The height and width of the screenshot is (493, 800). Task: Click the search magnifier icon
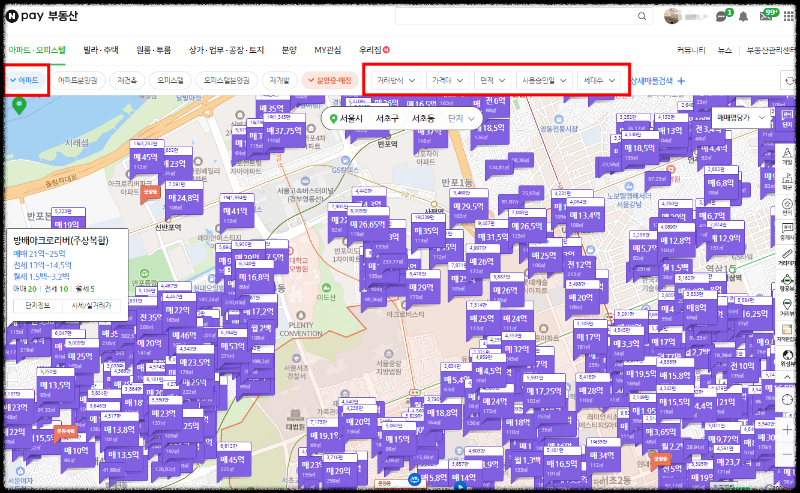tap(642, 16)
